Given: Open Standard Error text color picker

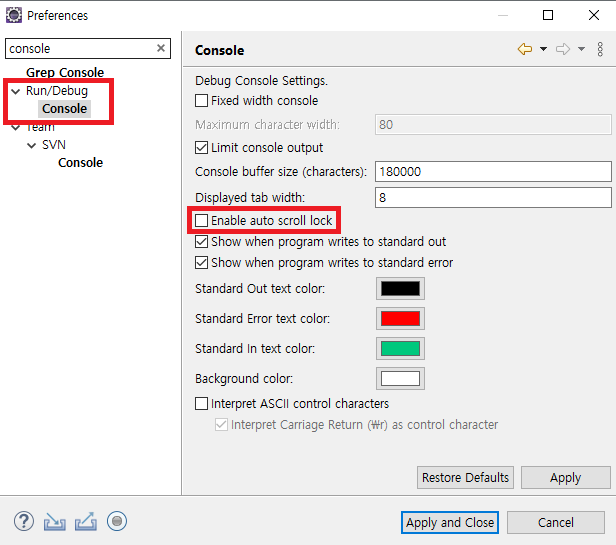Looking at the screenshot, I should pyautogui.click(x=400, y=318).
